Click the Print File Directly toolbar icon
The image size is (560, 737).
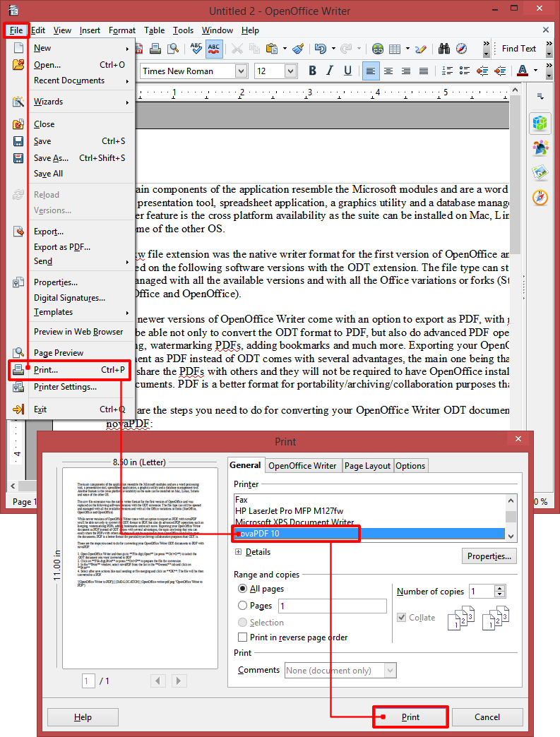tap(155, 49)
